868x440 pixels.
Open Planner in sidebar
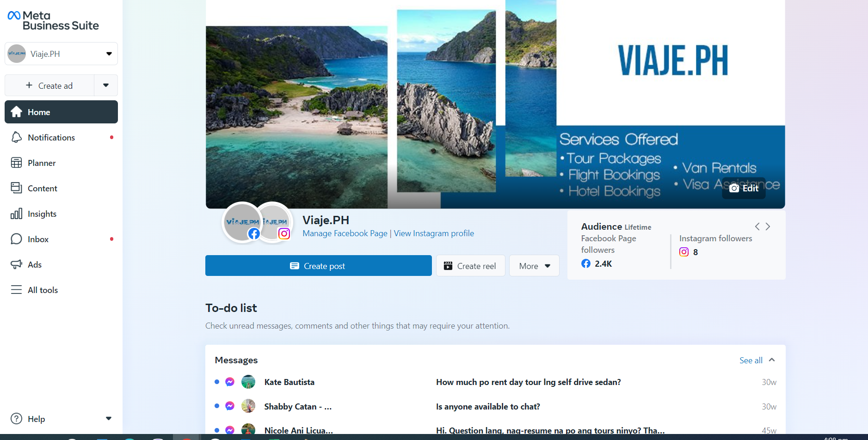coord(61,163)
